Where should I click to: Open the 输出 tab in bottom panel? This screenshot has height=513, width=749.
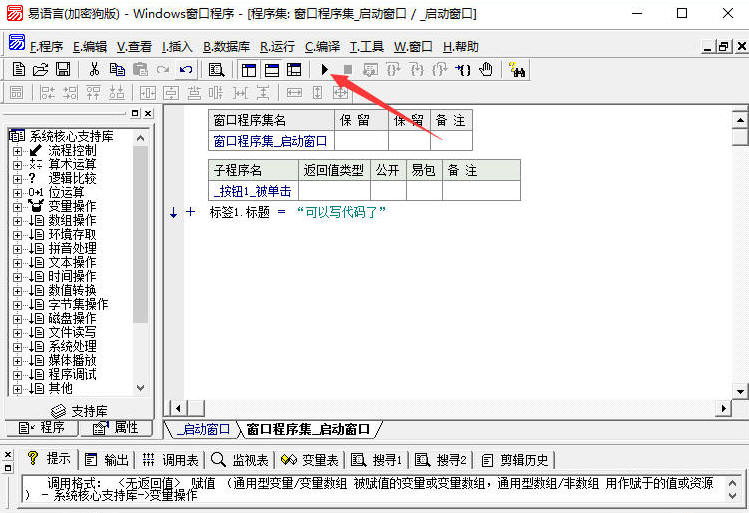[108, 460]
